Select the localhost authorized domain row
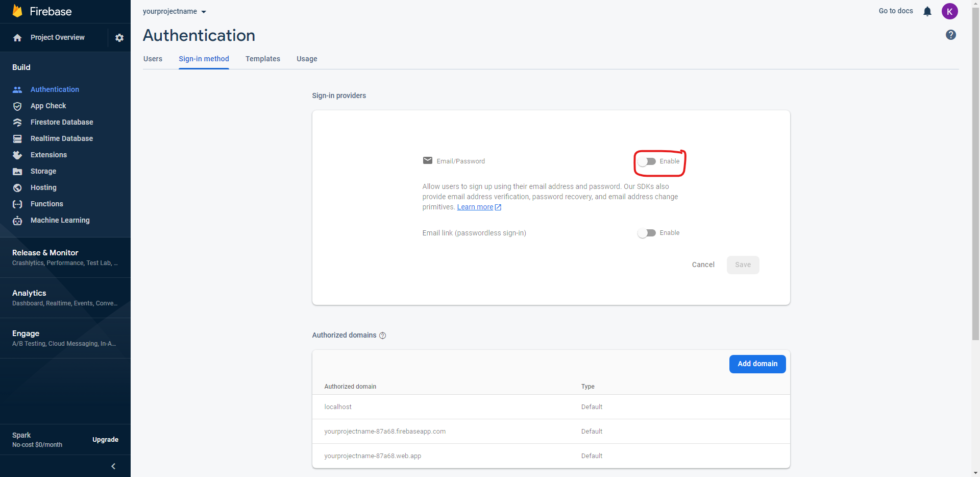Viewport: 980px width, 477px height. (x=337, y=407)
